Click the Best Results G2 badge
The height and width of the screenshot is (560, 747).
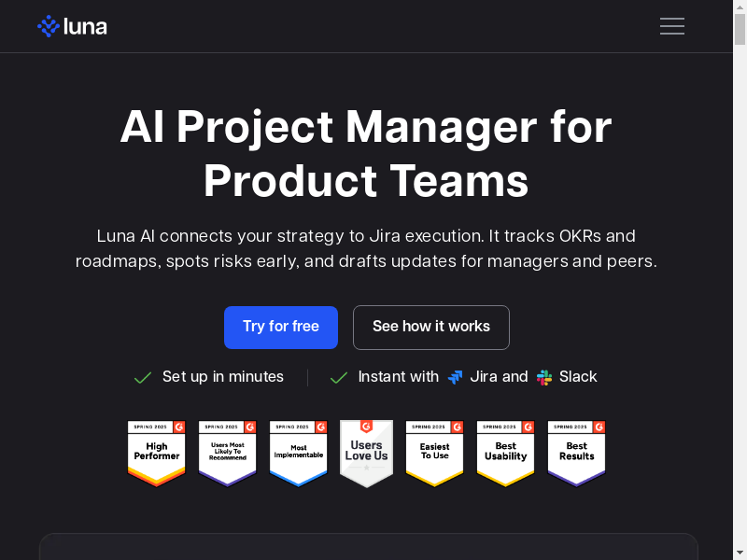[576, 453]
